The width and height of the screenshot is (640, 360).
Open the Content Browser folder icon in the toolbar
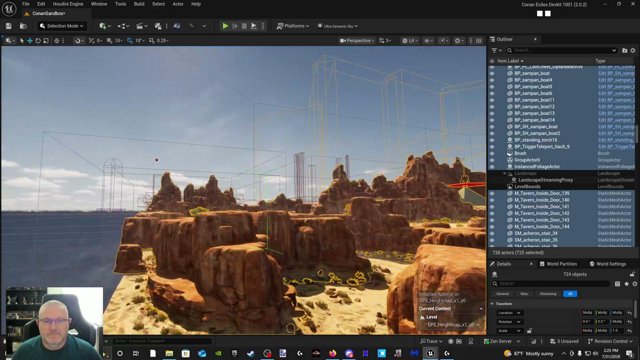click(23, 26)
